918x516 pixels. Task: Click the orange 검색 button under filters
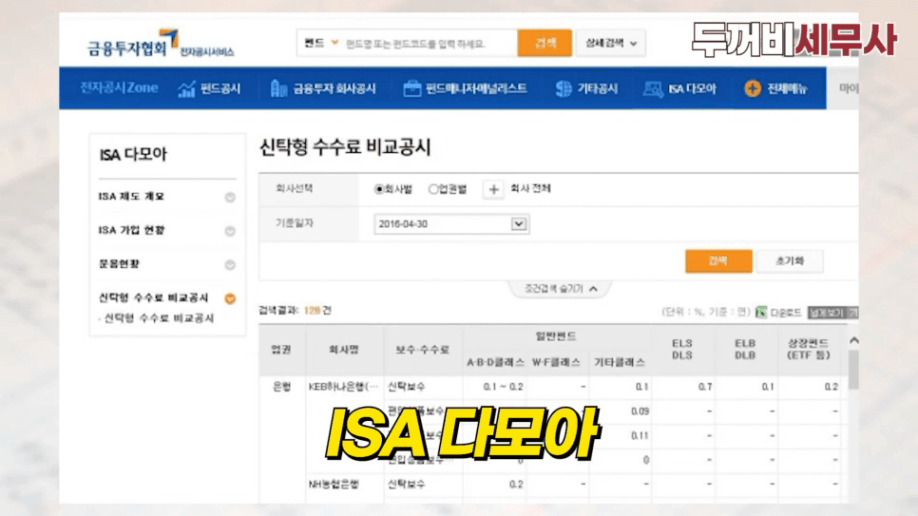(x=718, y=261)
